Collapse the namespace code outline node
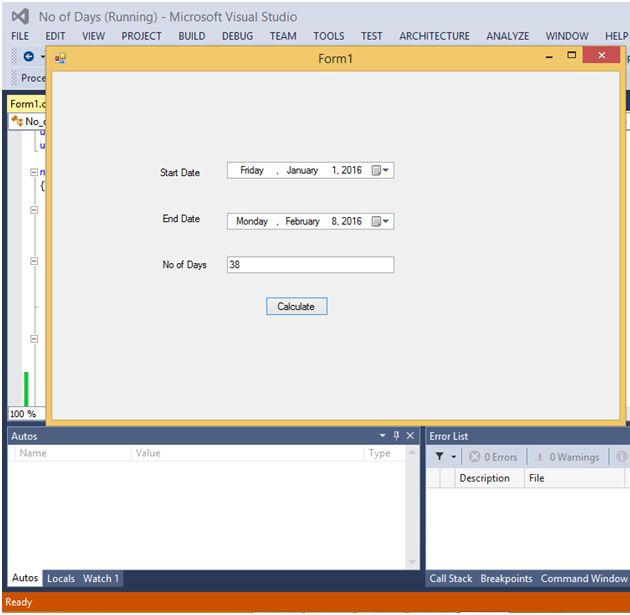Viewport: 630px width, 615px height. tap(34, 172)
